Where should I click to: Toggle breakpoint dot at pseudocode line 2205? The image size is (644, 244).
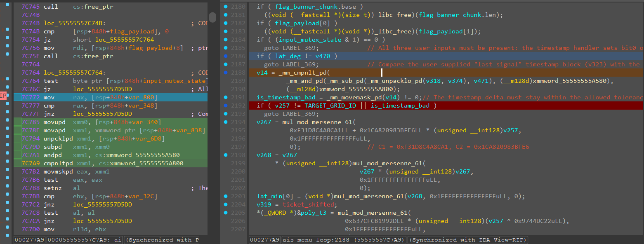pyautogui.click(x=225, y=213)
